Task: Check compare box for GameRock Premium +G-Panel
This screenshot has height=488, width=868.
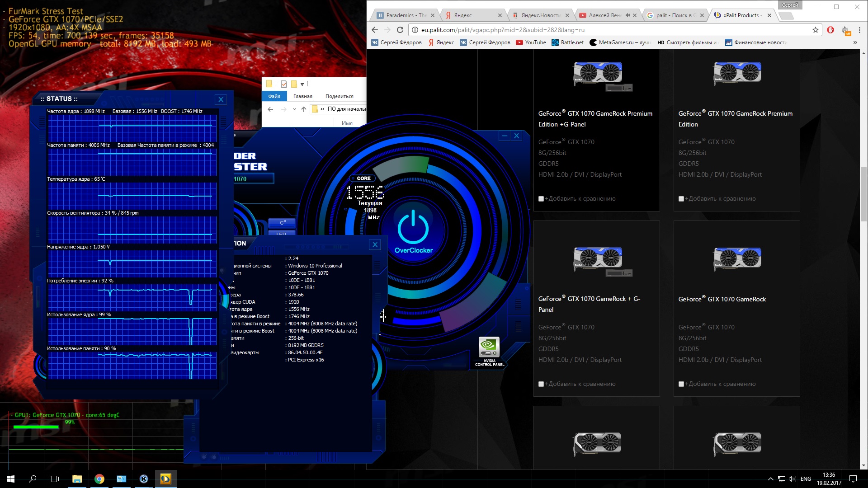Action: pos(541,199)
